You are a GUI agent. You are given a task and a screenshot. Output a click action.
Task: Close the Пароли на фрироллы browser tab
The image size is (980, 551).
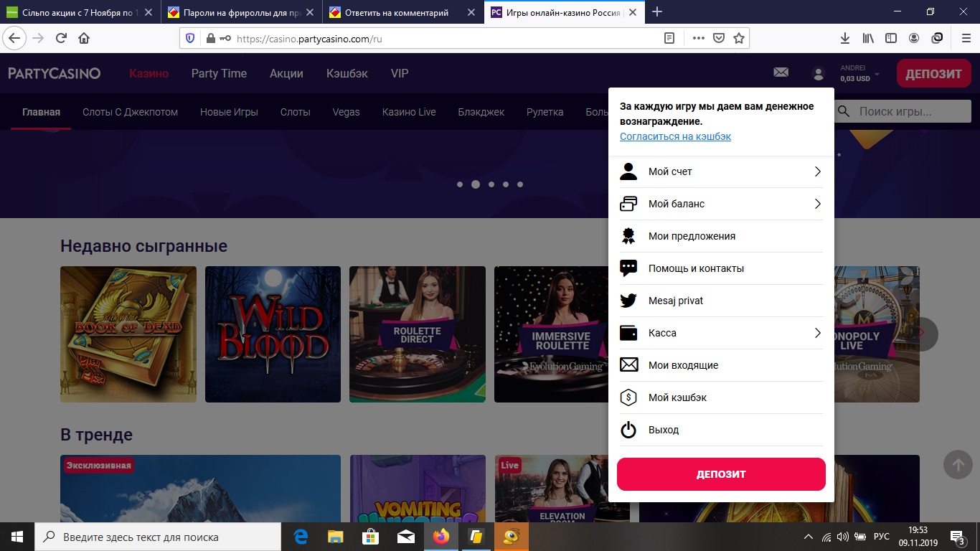(310, 12)
